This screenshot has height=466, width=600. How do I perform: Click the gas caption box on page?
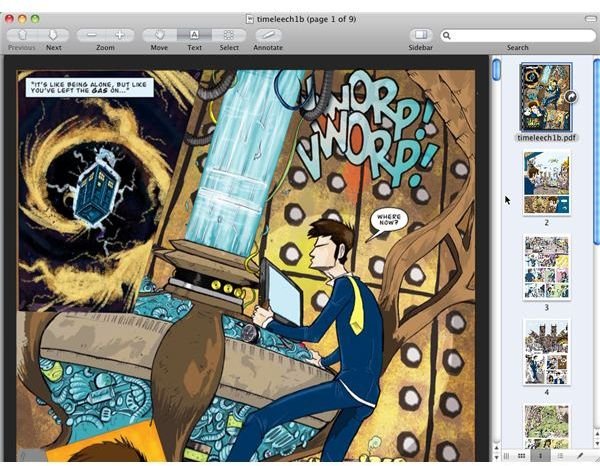coord(90,87)
